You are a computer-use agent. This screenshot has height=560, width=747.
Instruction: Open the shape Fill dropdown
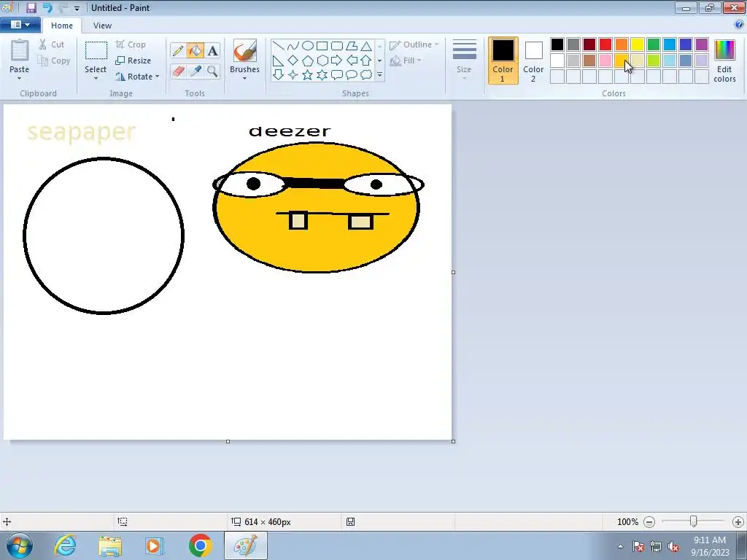[x=406, y=61]
